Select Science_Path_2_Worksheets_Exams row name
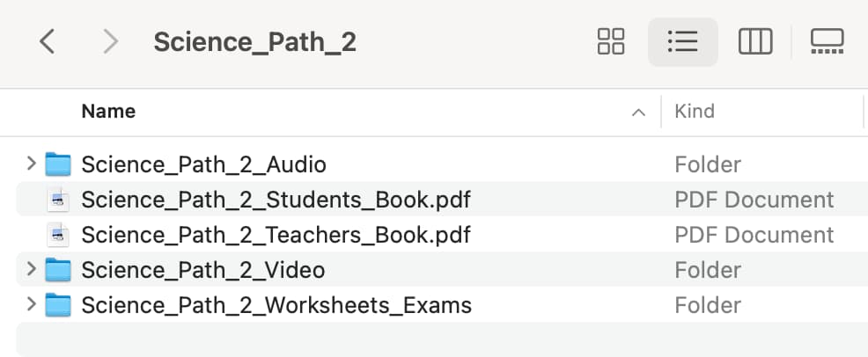868x357 pixels. tap(276, 306)
